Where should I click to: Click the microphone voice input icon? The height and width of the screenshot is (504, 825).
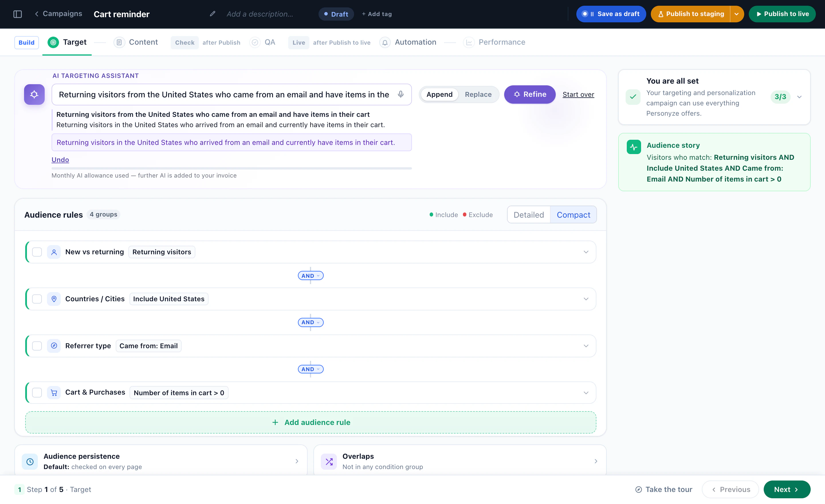point(400,94)
